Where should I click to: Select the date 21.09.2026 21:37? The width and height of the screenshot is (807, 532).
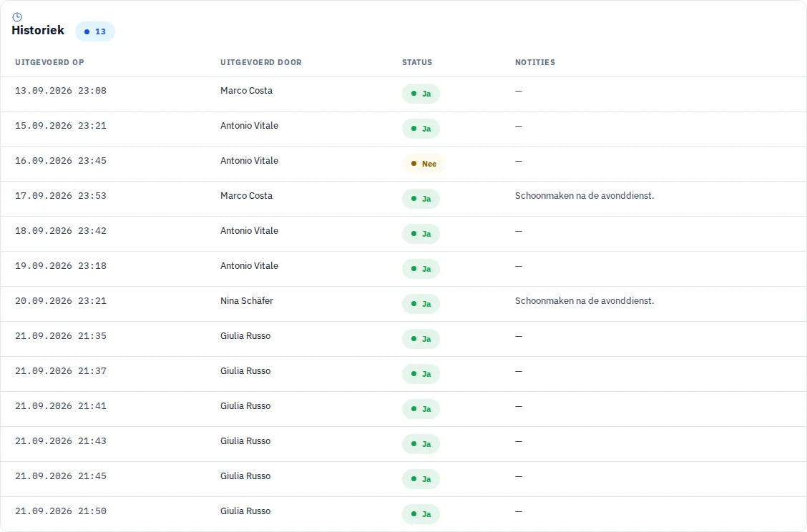click(61, 370)
